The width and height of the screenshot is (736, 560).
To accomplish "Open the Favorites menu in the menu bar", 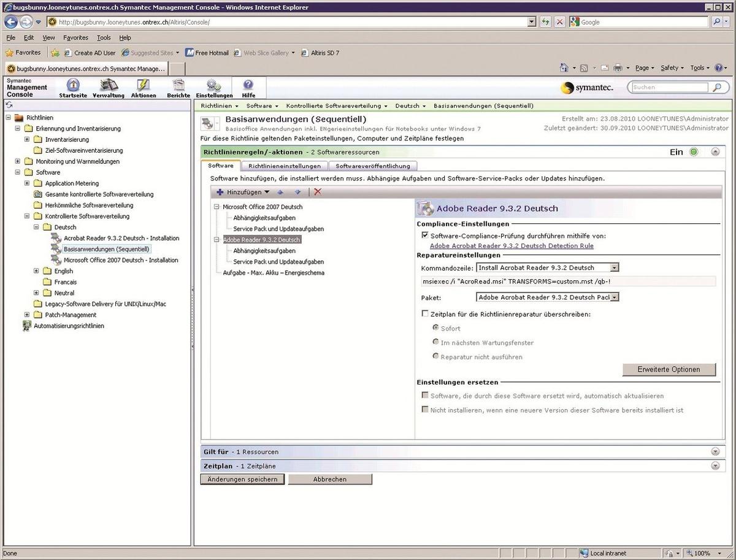I will pos(75,37).
